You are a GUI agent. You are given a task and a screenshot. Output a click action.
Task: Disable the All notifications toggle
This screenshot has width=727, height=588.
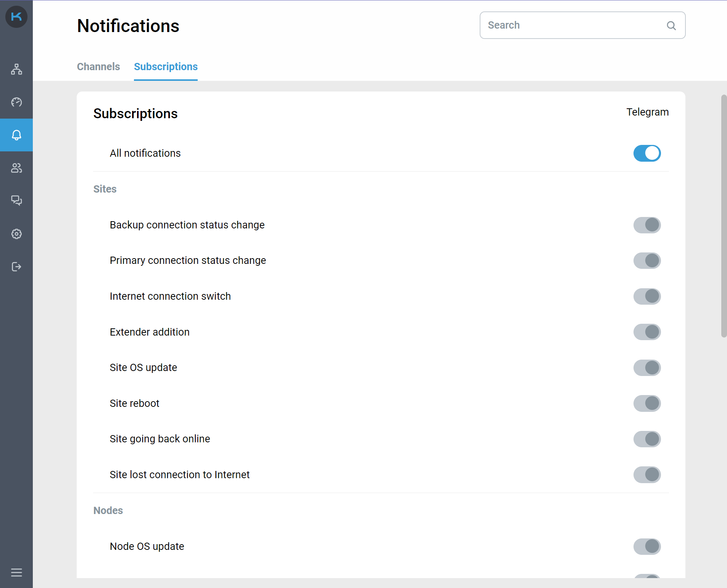[647, 153]
